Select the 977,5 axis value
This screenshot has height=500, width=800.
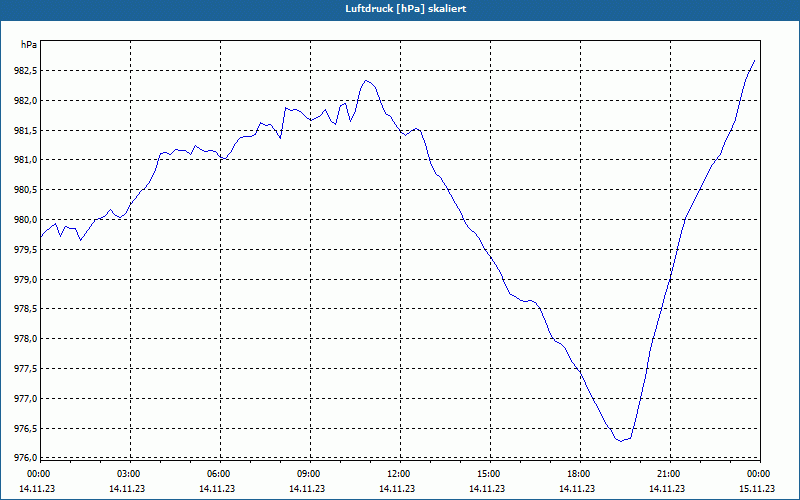tap(26, 369)
